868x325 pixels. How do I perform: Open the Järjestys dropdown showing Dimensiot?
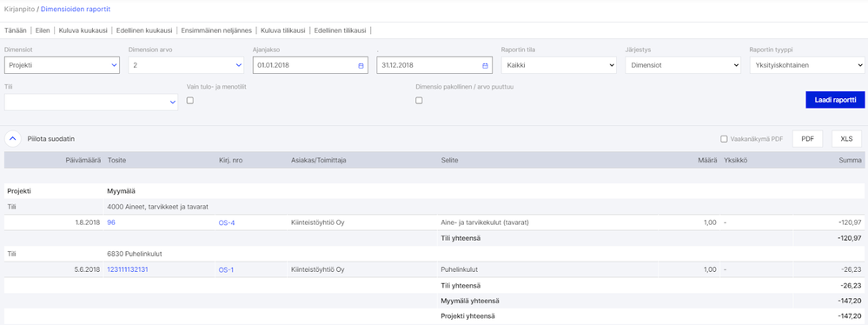tap(683, 65)
